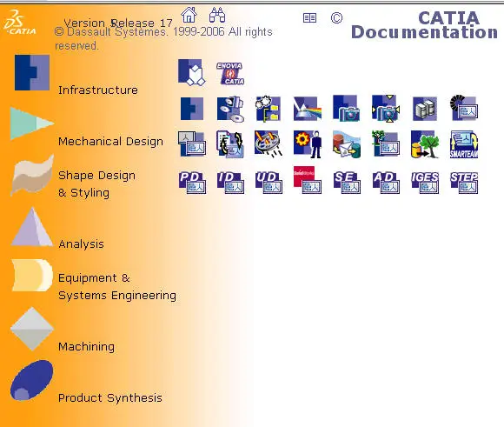Open the red SolidWorks interface icon
Viewport: 504px width, 427px height.
(x=308, y=180)
